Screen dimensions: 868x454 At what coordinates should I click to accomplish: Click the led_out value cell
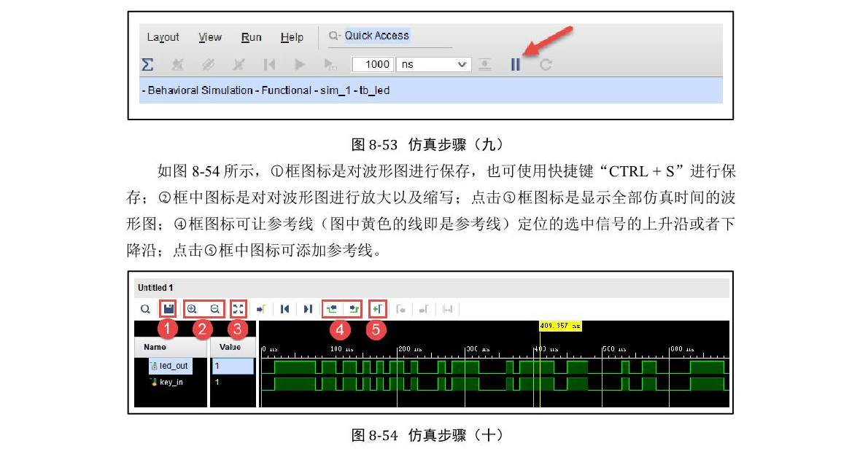click(233, 366)
